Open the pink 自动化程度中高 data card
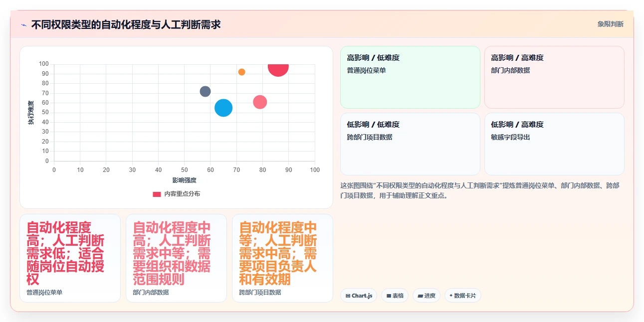 point(176,258)
